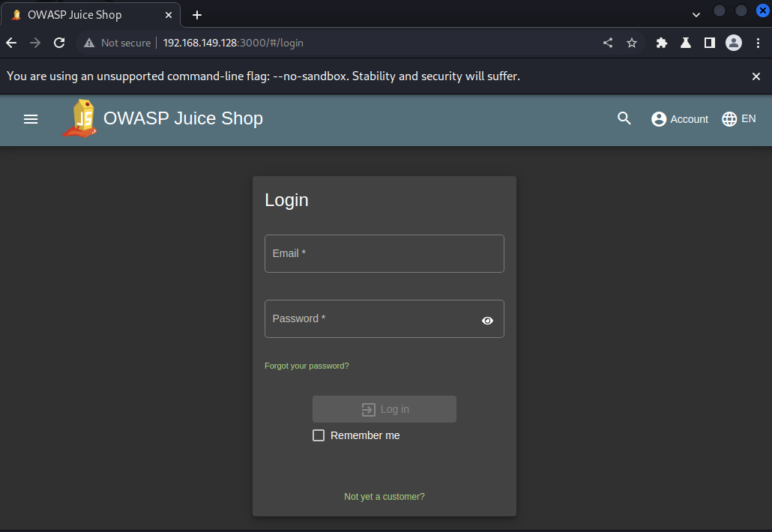Toggle the browser side panel icon

tap(710, 43)
